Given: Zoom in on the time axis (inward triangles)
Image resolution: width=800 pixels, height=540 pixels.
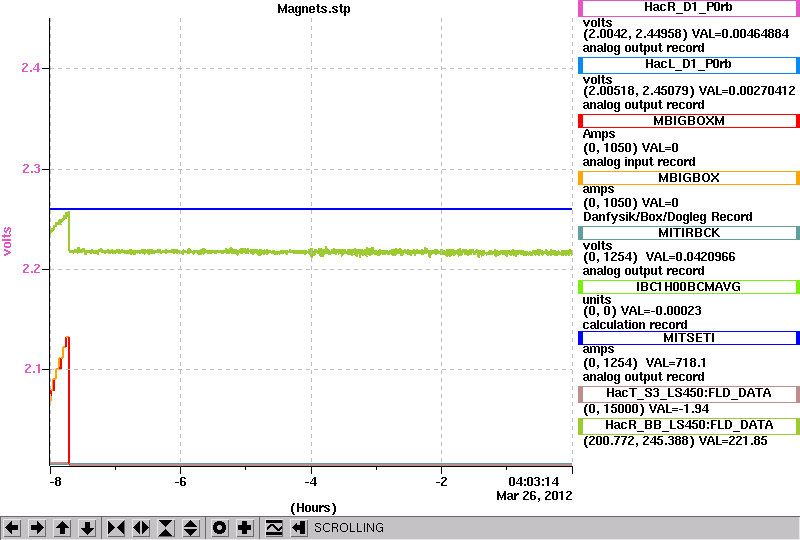Looking at the screenshot, I should coord(116,528).
